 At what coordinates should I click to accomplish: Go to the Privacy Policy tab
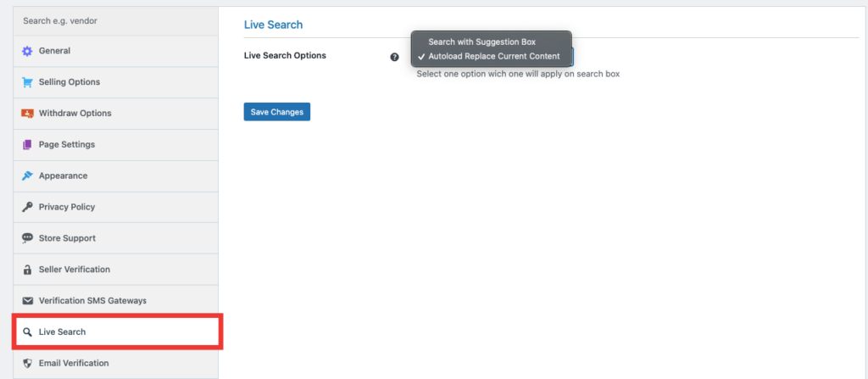coord(67,207)
